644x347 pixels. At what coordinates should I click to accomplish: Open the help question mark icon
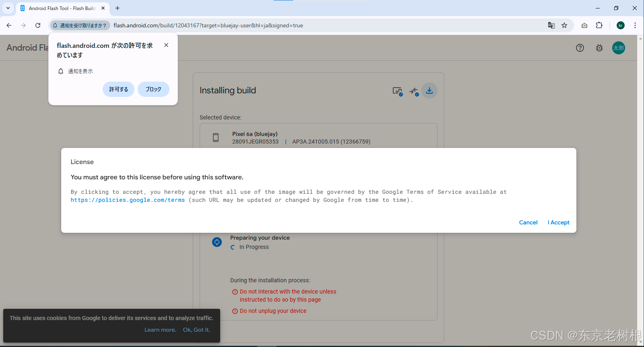pos(580,48)
